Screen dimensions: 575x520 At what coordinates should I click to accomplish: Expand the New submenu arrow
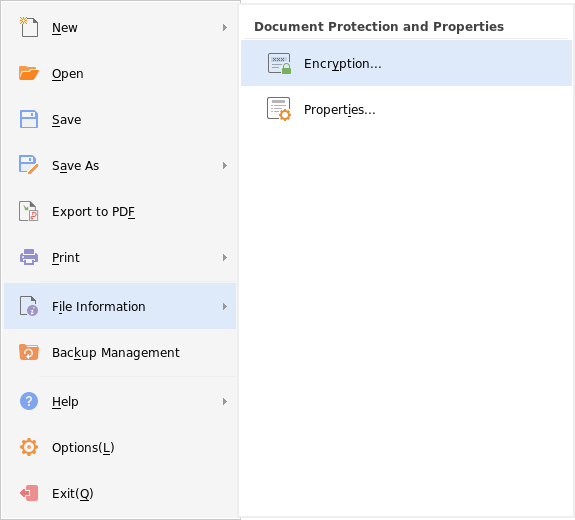pyautogui.click(x=225, y=28)
